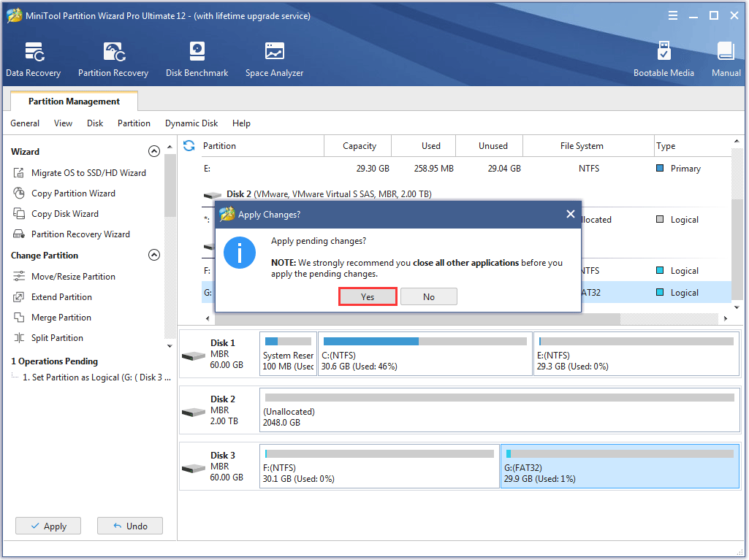Launch Partition Recovery from the toolbar
Viewport: 749px width, 560px height.
113,59
